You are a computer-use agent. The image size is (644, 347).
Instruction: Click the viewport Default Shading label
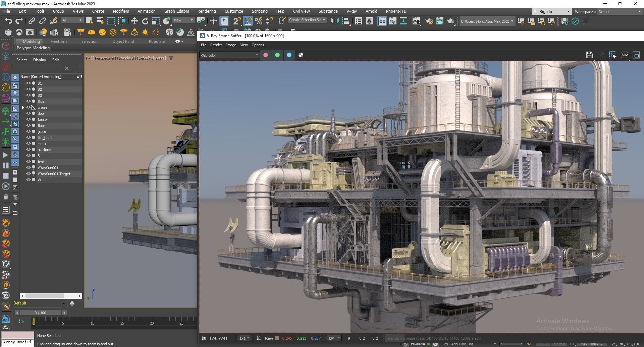tap(151, 58)
